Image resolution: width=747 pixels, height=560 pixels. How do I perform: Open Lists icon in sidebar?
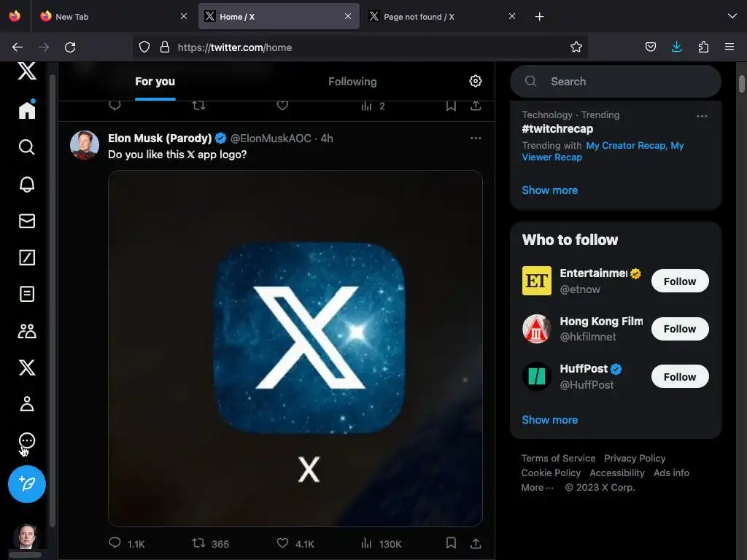click(27, 295)
